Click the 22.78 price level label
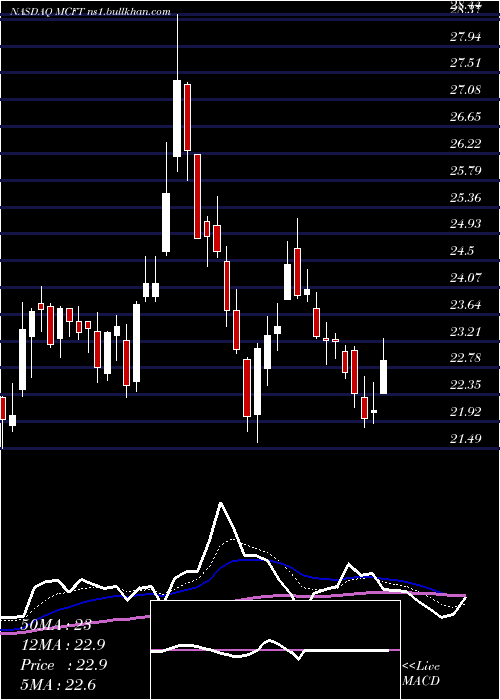 466,358
